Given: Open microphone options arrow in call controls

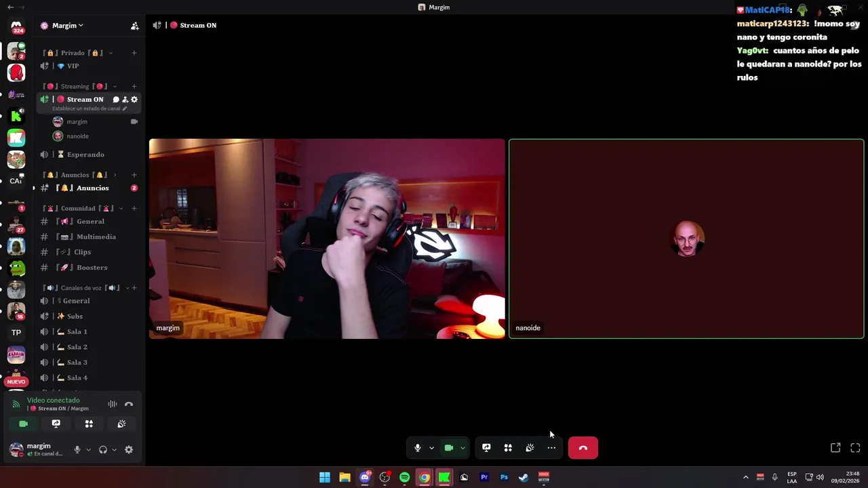Looking at the screenshot, I should [431, 448].
